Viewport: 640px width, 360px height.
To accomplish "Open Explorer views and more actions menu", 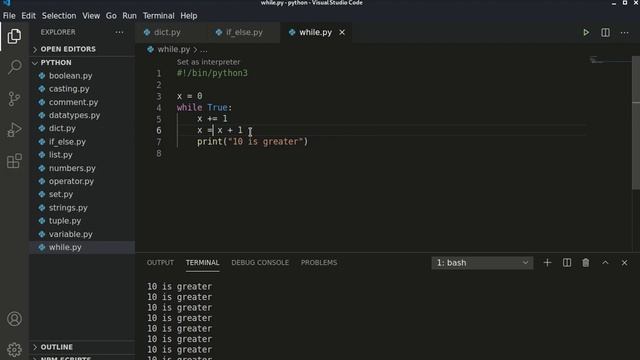I will 119,32.
